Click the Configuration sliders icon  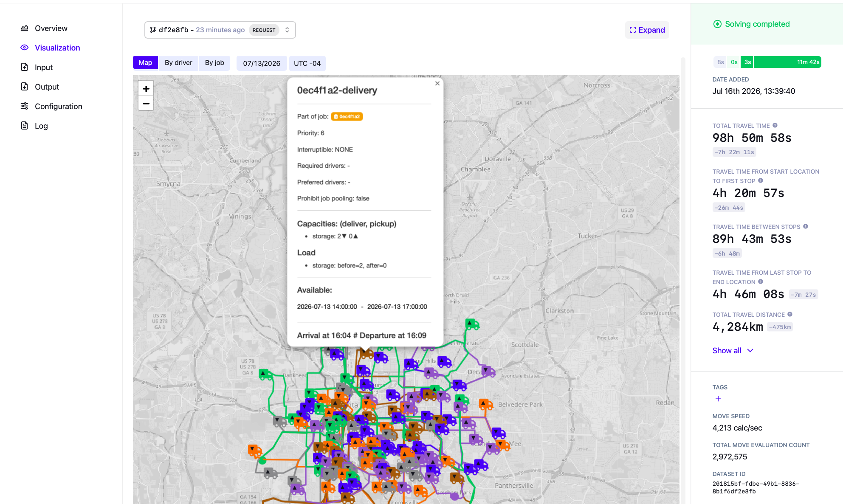click(x=25, y=106)
